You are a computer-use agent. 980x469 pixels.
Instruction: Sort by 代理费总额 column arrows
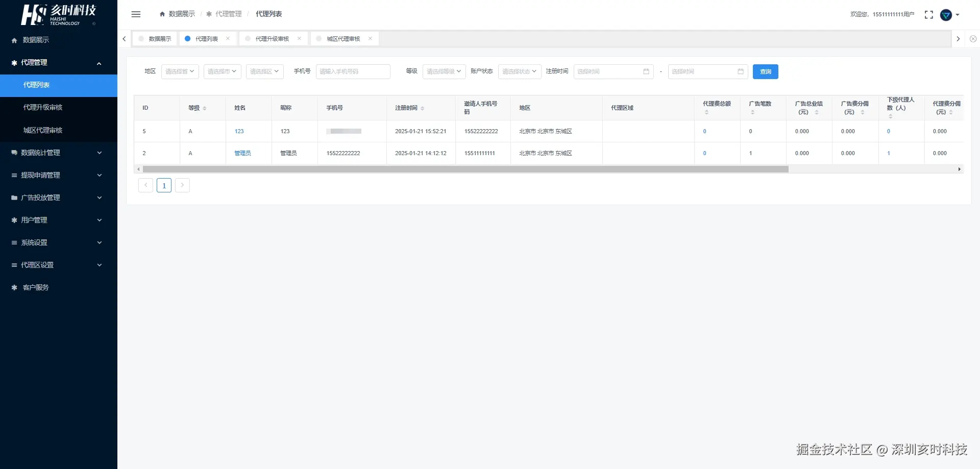point(706,112)
